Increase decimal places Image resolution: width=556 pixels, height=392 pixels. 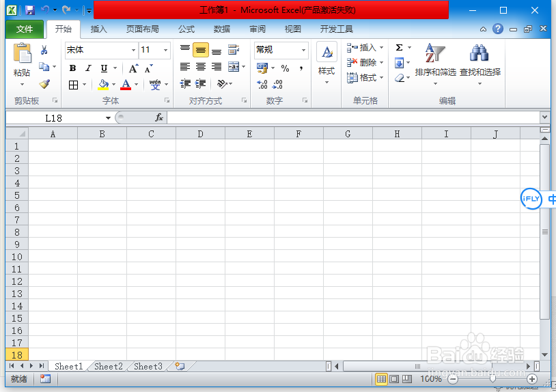(x=262, y=85)
